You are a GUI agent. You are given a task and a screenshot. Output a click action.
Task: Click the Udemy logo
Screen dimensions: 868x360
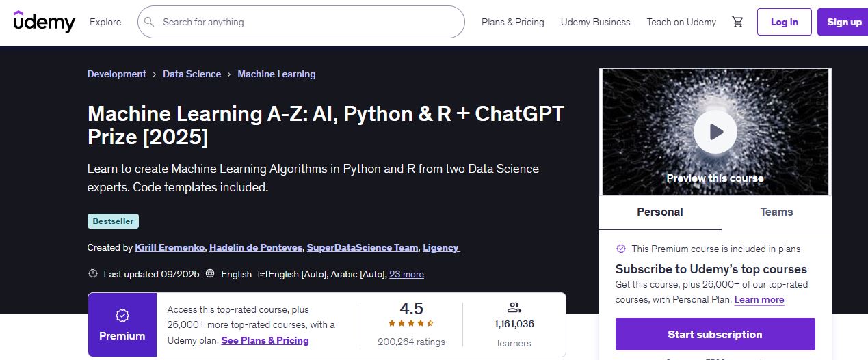pos(44,22)
